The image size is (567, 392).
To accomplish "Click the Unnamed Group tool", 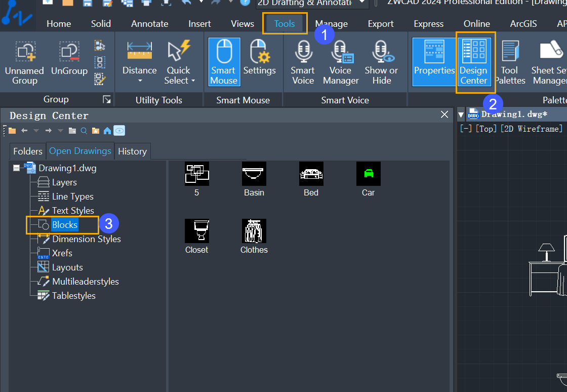I will click(25, 63).
